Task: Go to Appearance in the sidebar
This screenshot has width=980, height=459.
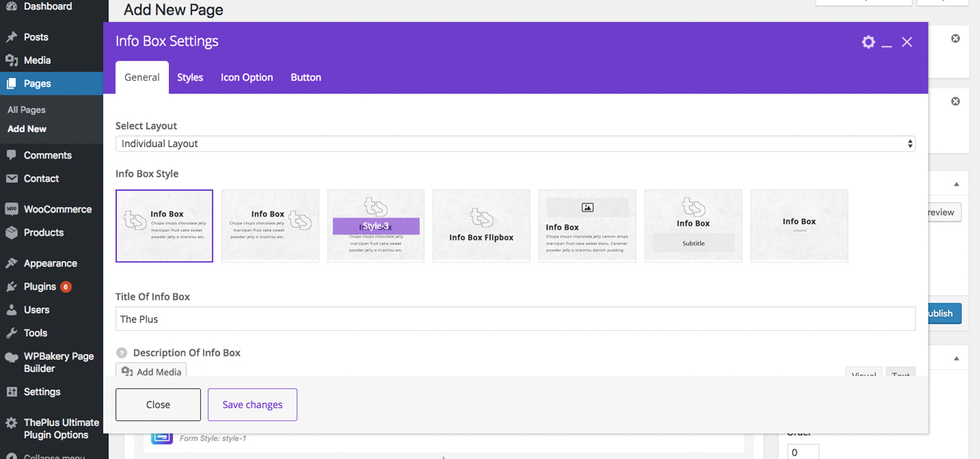Action: coord(50,263)
